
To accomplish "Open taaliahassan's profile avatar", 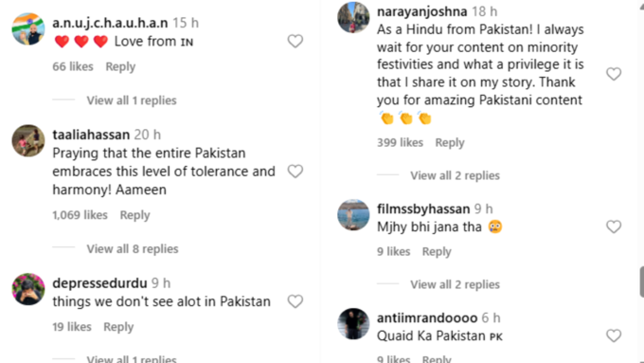I will [x=27, y=140].
